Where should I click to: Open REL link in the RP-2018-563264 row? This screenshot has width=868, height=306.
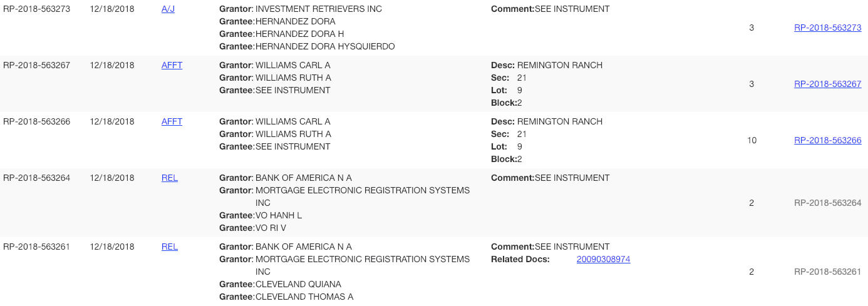pyautogui.click(x=170, y=178)
